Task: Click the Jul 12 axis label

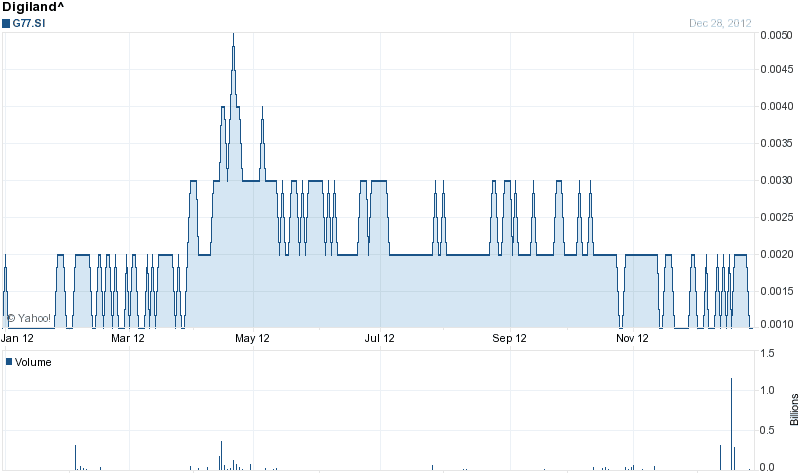Action: click(380, 338)
